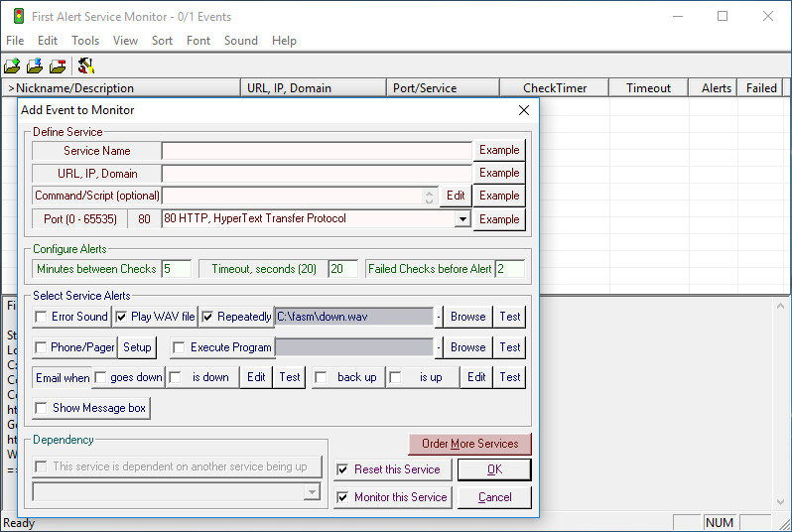Browse for a program to execute

click(467, 347)
